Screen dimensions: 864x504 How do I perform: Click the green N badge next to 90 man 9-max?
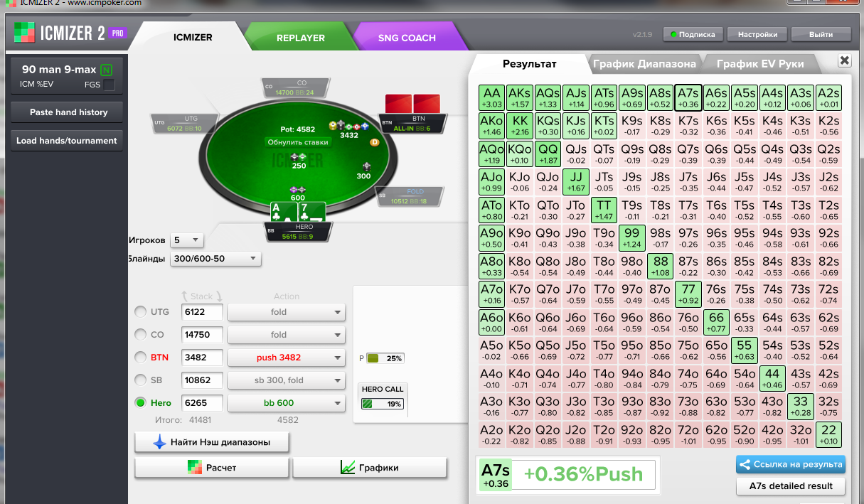click(107, 70)
